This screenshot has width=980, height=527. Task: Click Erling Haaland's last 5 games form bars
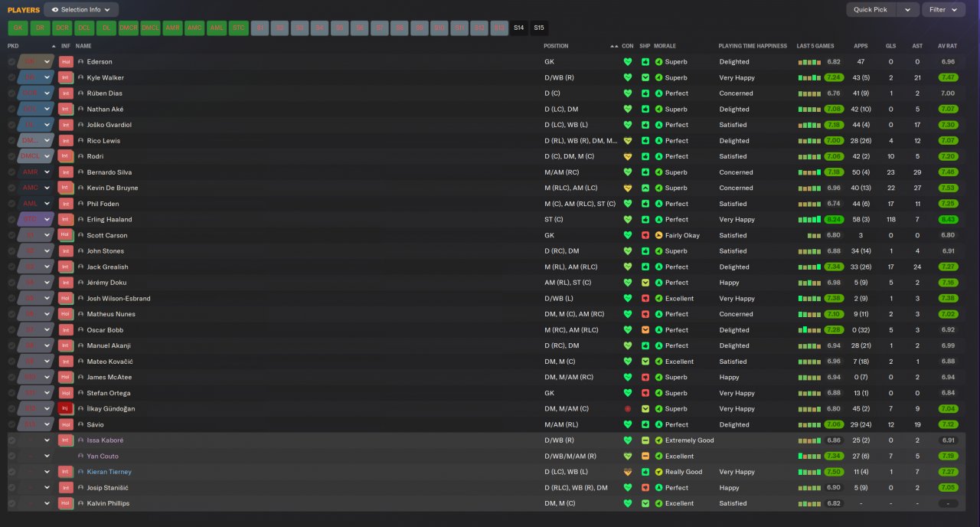click(x=810, y=219)
